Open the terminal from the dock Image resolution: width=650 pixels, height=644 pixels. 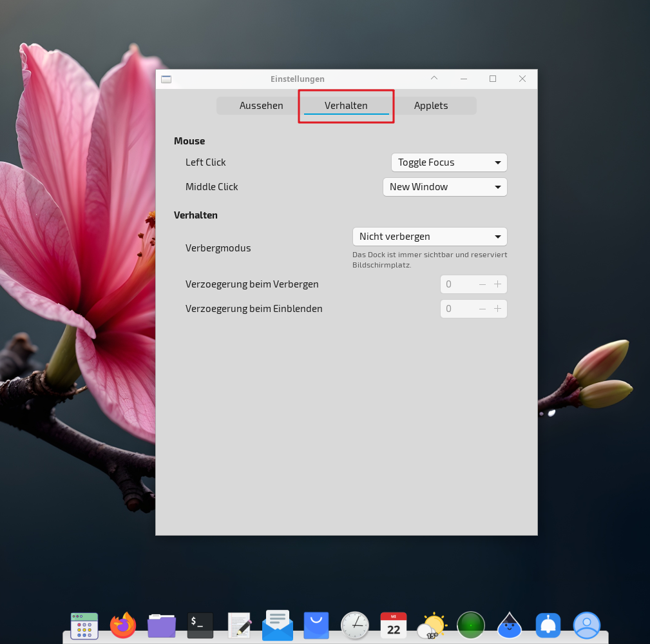(200, 625)
